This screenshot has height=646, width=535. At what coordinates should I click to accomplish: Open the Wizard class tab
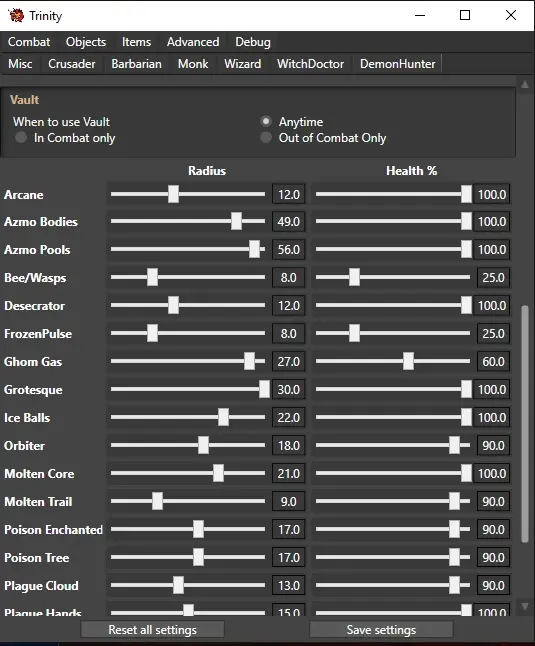click(x=243, y=64)
